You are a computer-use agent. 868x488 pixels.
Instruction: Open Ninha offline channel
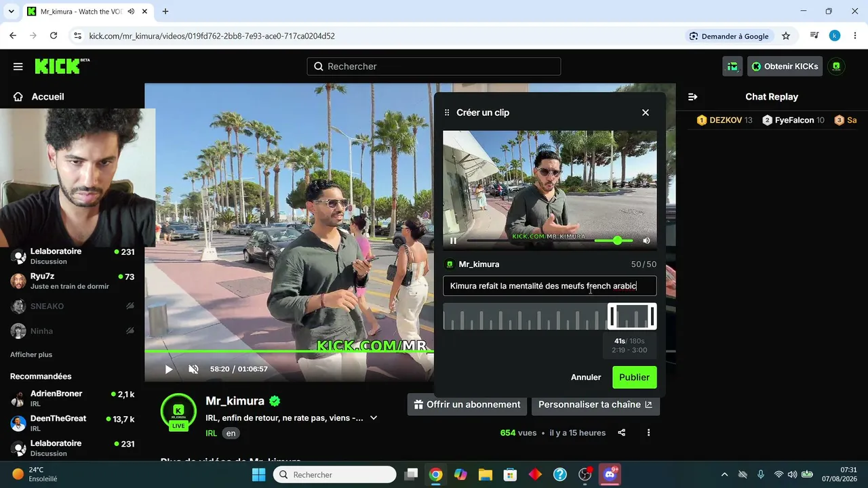pos(73,331)
